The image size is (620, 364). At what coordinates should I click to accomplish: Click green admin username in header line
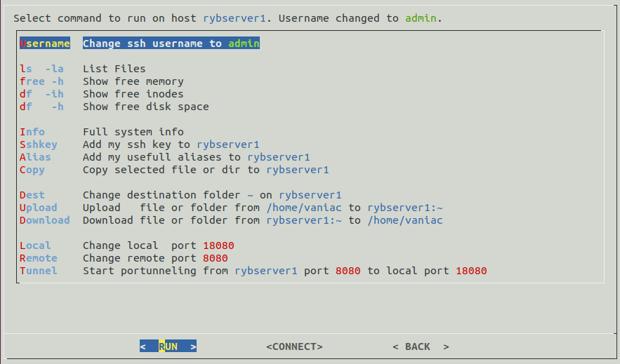(x=421, y=18)
